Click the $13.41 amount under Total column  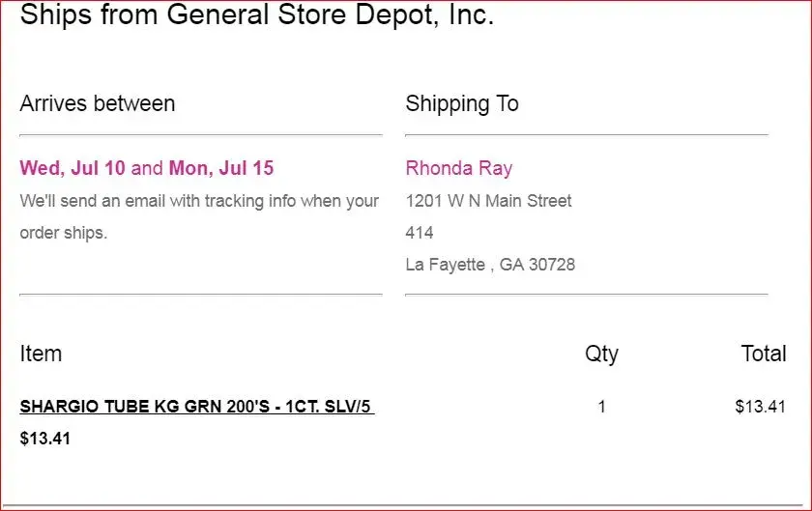(x=760, y=407)
